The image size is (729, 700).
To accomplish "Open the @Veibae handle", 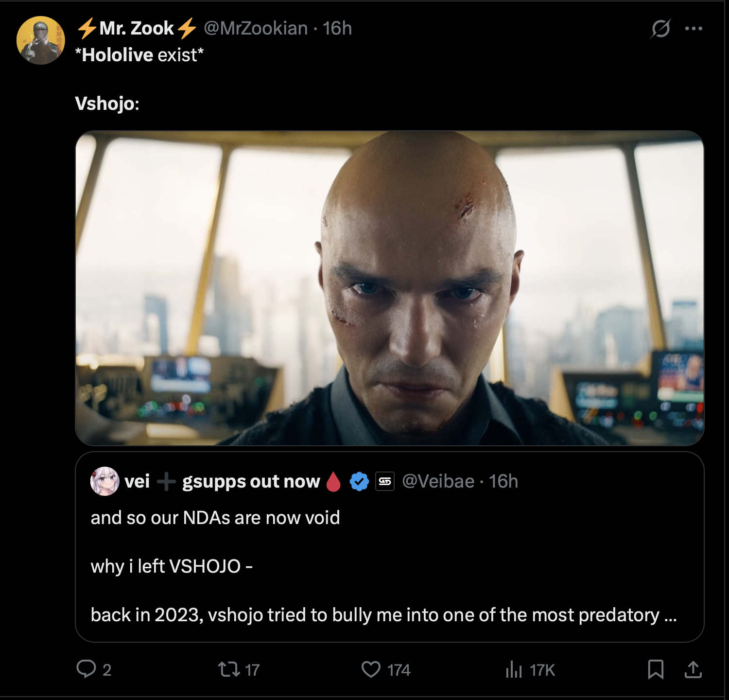I will tap(438, 481).
